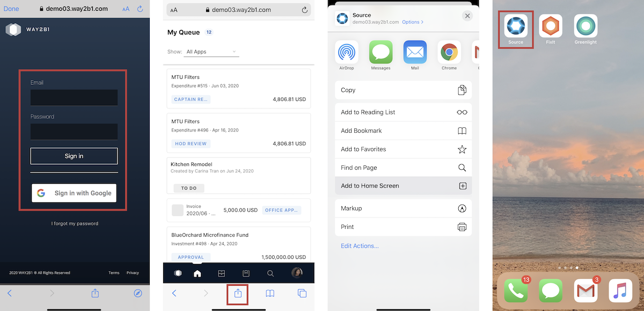Select Markup
This screenshot has height=311, width=644.
[x=403, y=208]
